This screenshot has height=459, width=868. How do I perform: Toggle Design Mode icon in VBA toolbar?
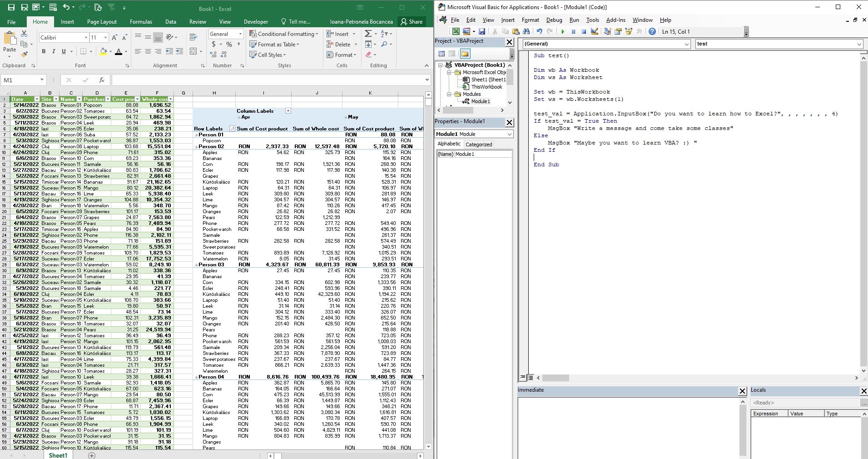coord(595,31)
